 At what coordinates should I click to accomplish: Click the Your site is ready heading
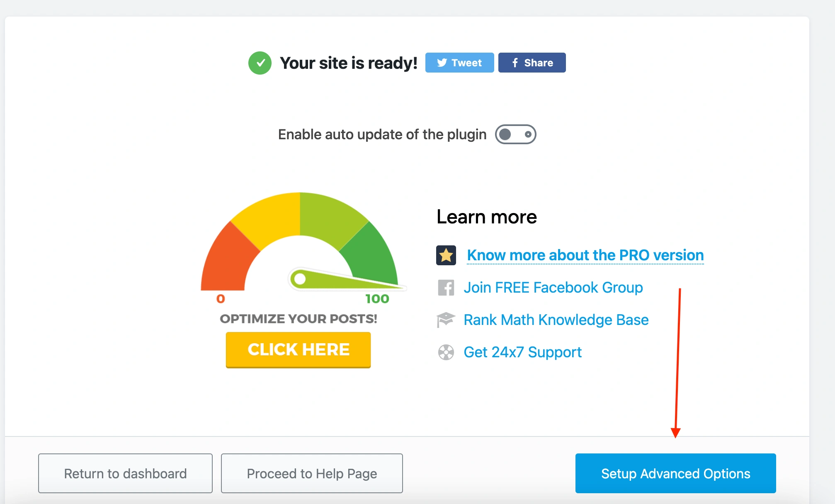pos(349,63)
